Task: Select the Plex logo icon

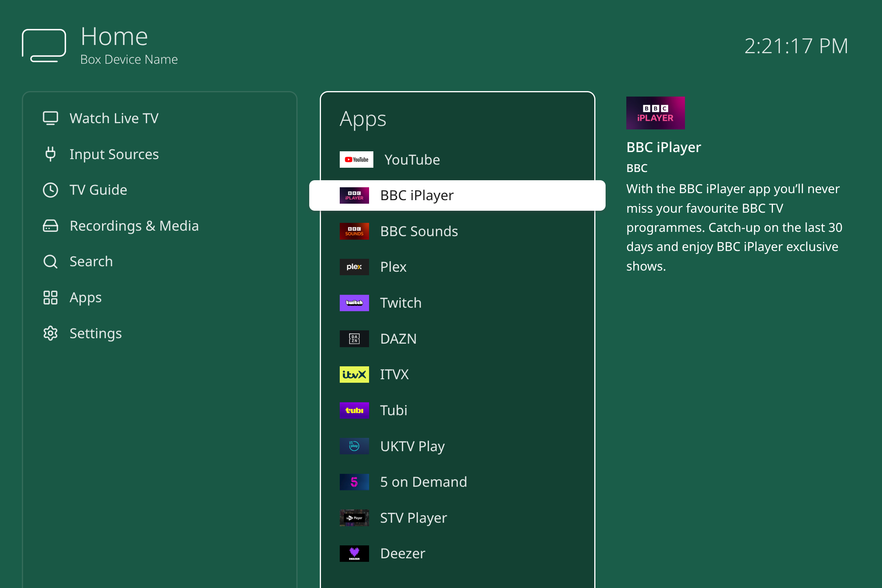Action: click(x=354, y=267)
